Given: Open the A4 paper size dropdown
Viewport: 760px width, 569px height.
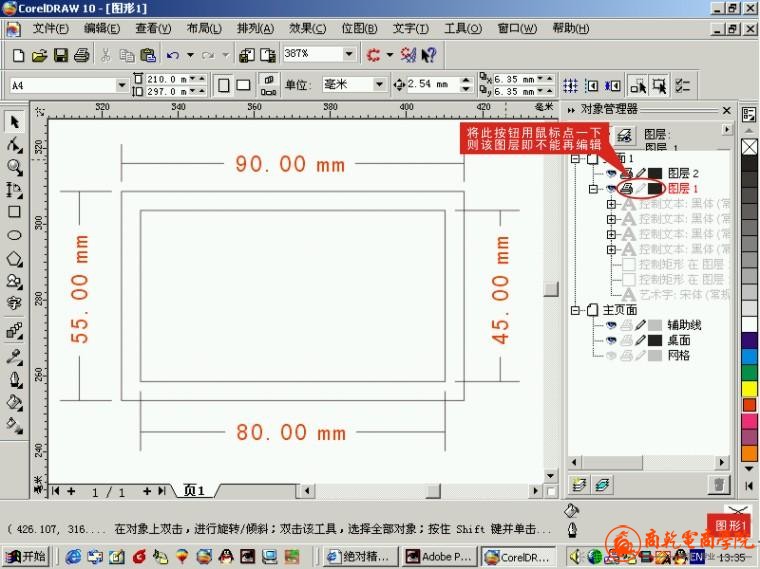Looking at the screenshot, I should tap(122, 86).
